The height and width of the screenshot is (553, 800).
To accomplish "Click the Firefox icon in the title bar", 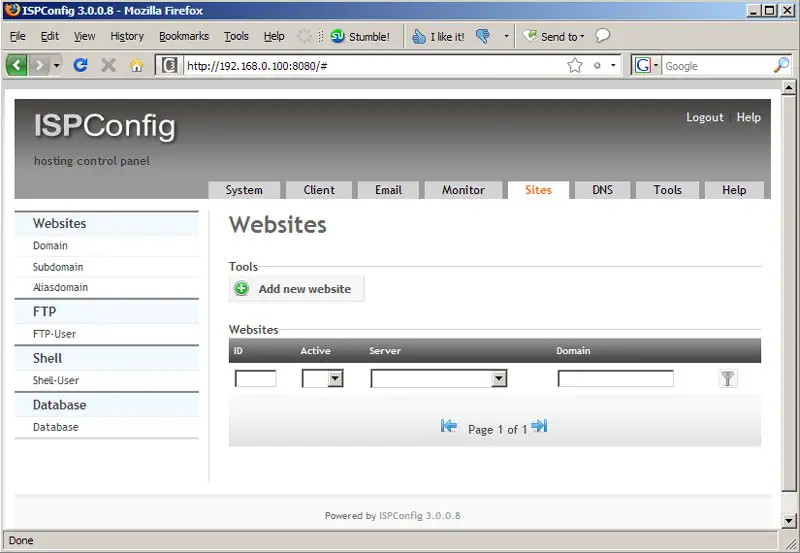I will [x=12, y=10].
